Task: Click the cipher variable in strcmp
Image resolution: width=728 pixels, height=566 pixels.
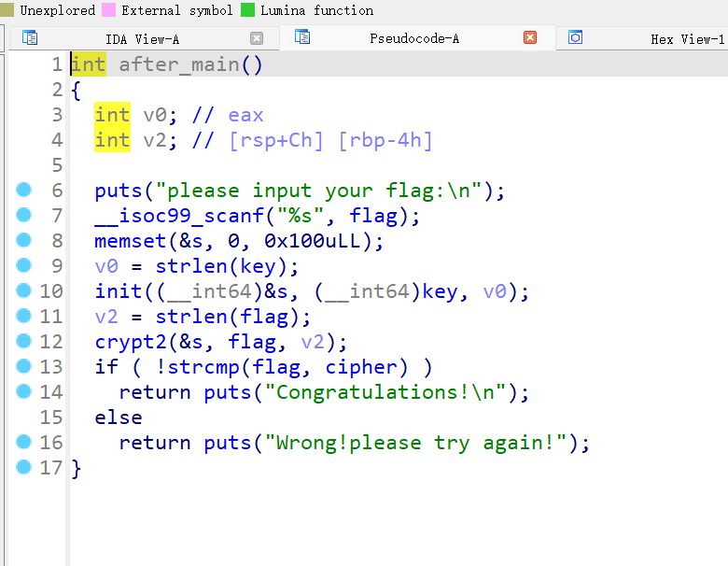Action: [361, 367]
